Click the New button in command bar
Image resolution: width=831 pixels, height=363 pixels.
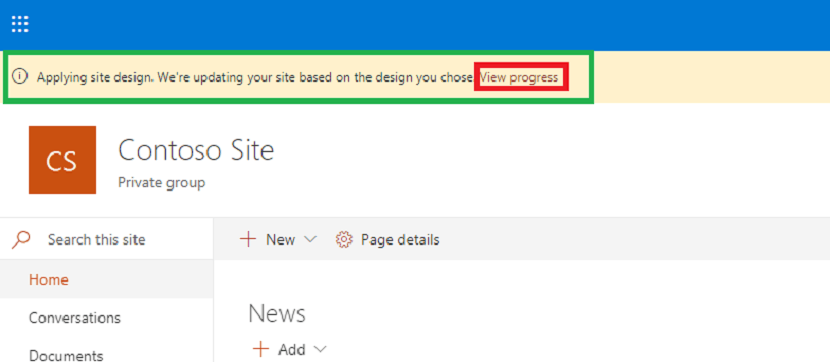point(278,240)
